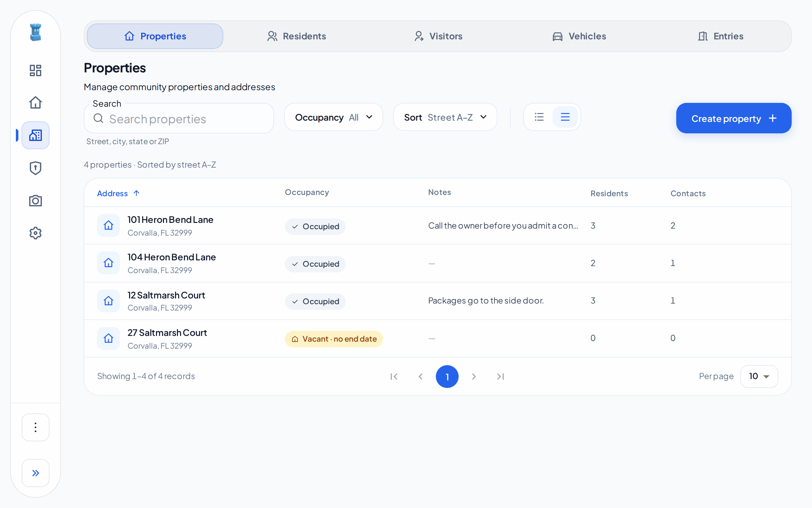812x508 pixels.
Task: Select page 1 in pagination
Action: coord(447,376)
